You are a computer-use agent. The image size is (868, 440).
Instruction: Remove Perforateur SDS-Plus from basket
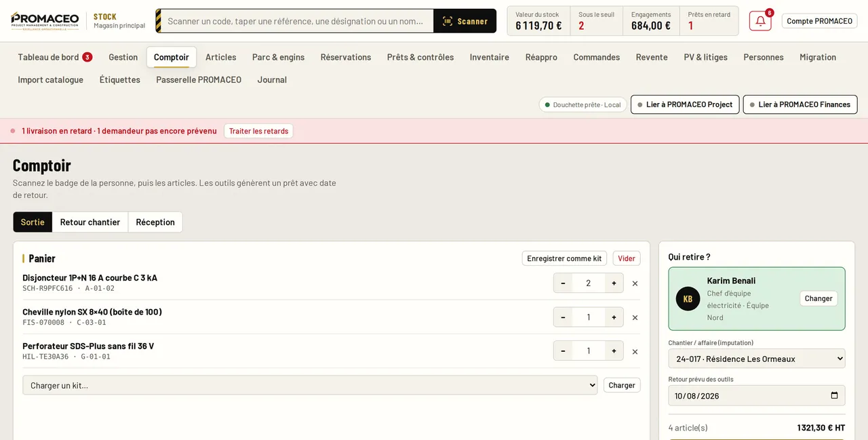(635, 351)
